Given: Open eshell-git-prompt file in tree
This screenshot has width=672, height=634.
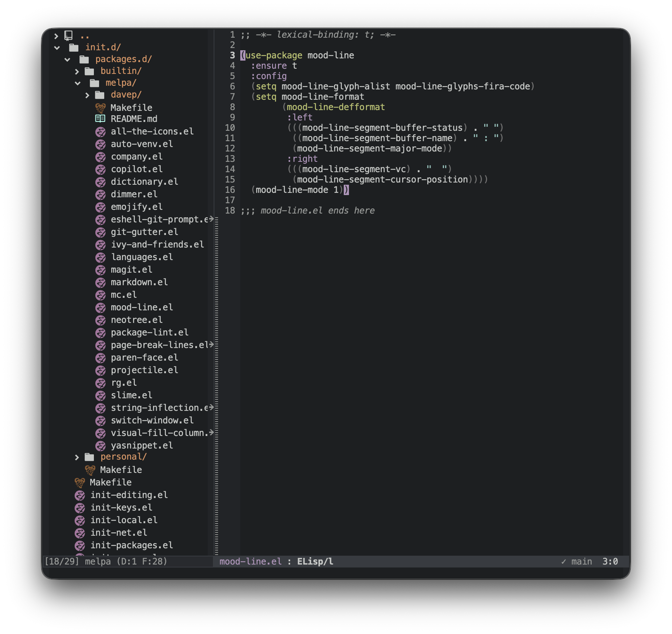Looking at the screenshot, I should tap(160, 219).
